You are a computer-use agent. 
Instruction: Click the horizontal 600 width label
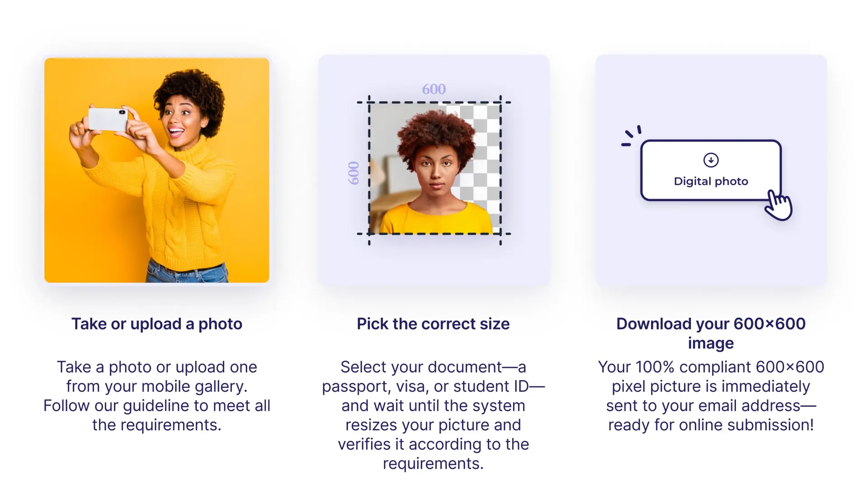click(x=434, y=89)
